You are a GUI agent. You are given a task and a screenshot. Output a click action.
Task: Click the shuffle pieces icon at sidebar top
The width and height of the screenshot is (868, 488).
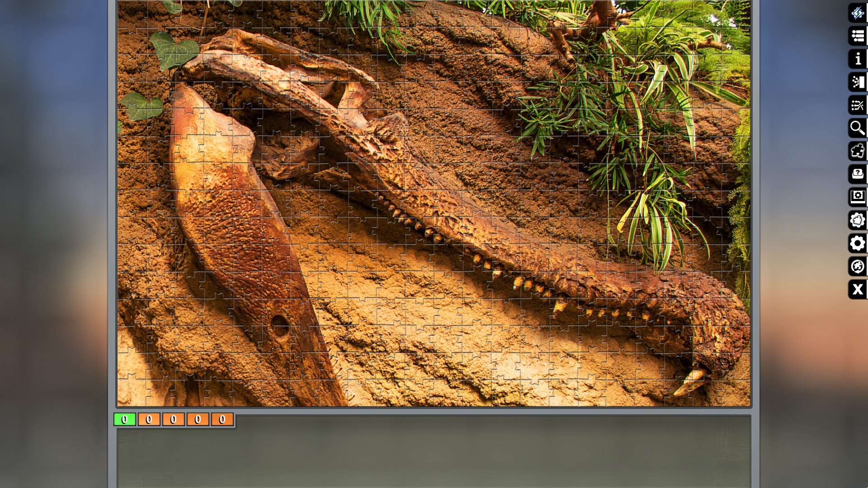pyautogui.click(x=858, y=13)
